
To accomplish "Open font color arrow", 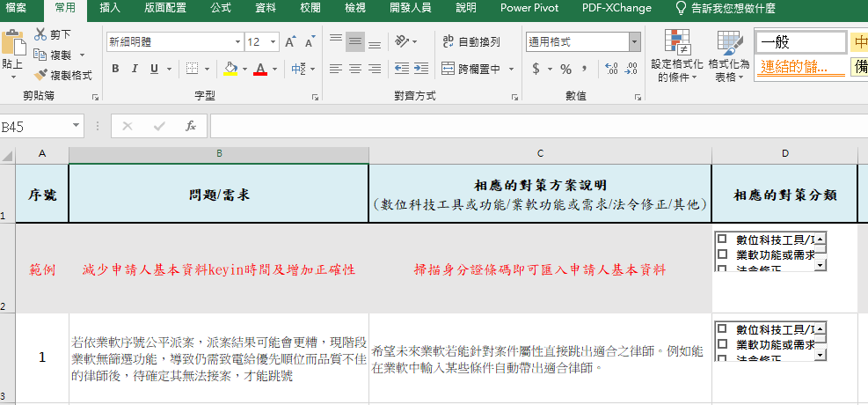I will 274,70.
